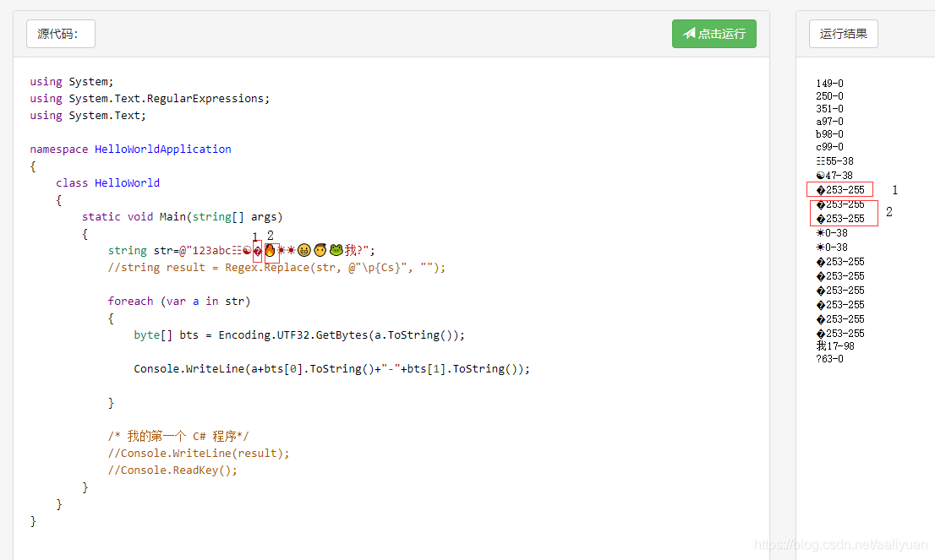Click output line 'b98-0'
The height and width of the screenshot is (560, 935).
pos(829,134)
